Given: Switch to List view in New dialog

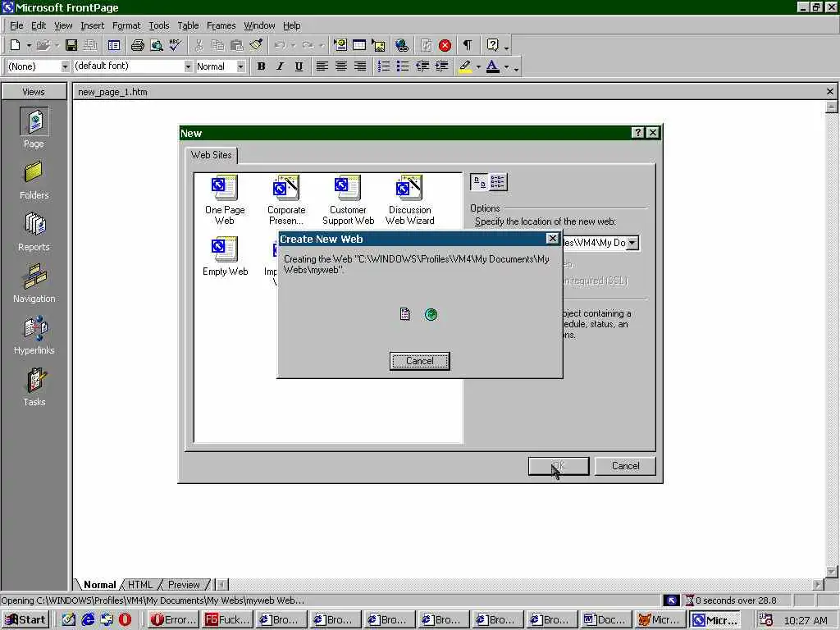Looking at the screenshot, I should pyautogui.click(x=498, y=182).
